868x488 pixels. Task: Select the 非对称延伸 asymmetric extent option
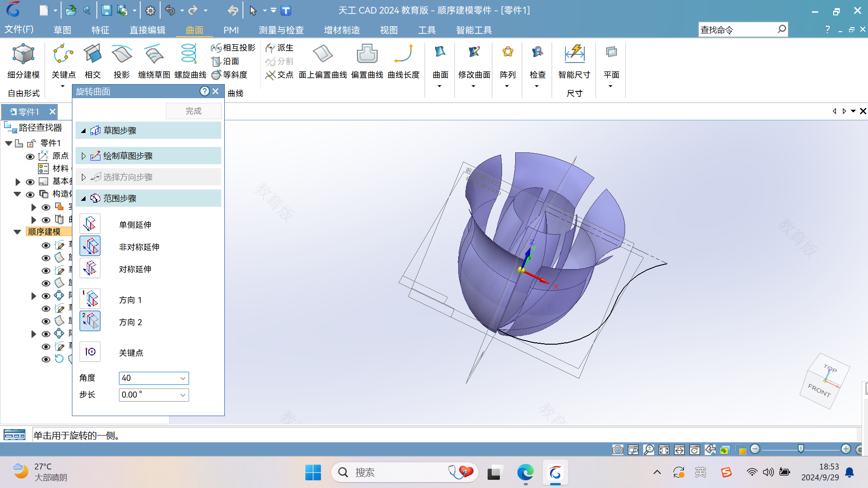tap(90, 246)
